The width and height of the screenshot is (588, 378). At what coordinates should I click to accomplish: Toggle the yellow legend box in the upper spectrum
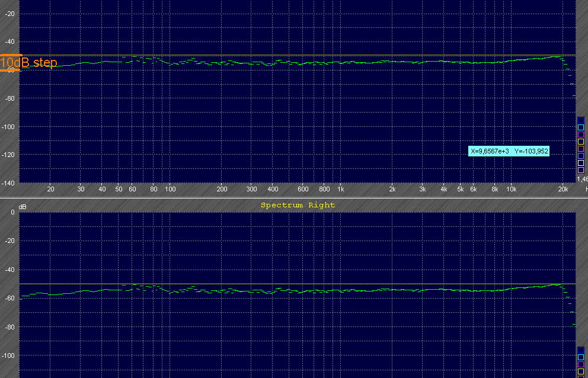581,142
